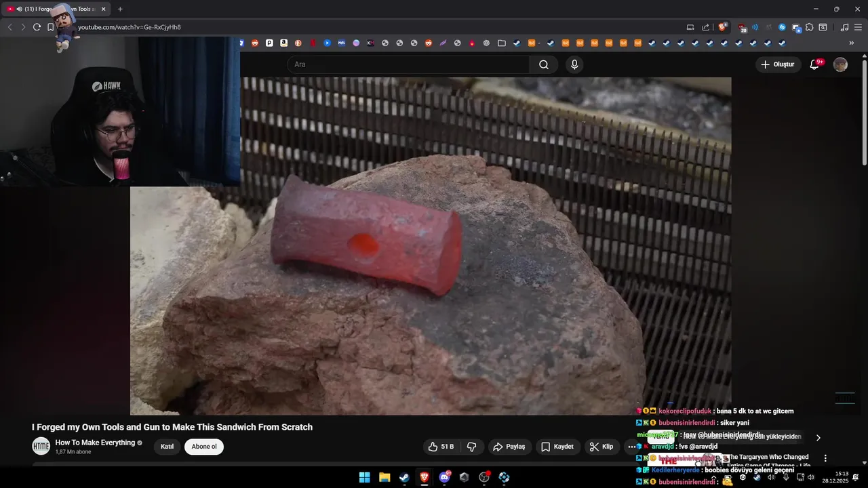Click the Katıl join button
This screenshot has height=488, width=868.
tap(167, 447)
